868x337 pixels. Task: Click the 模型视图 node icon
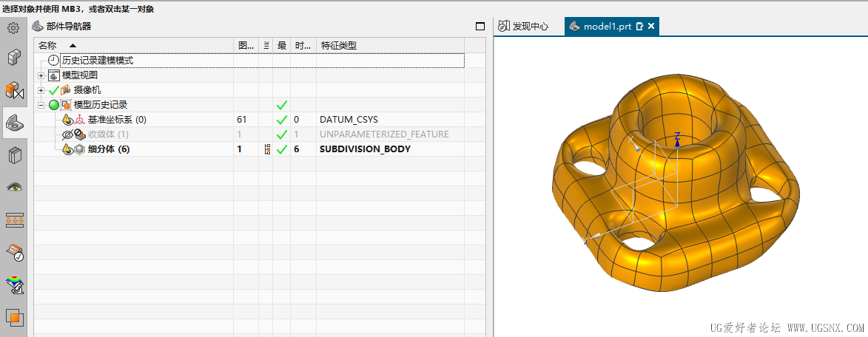pos(54,75)
